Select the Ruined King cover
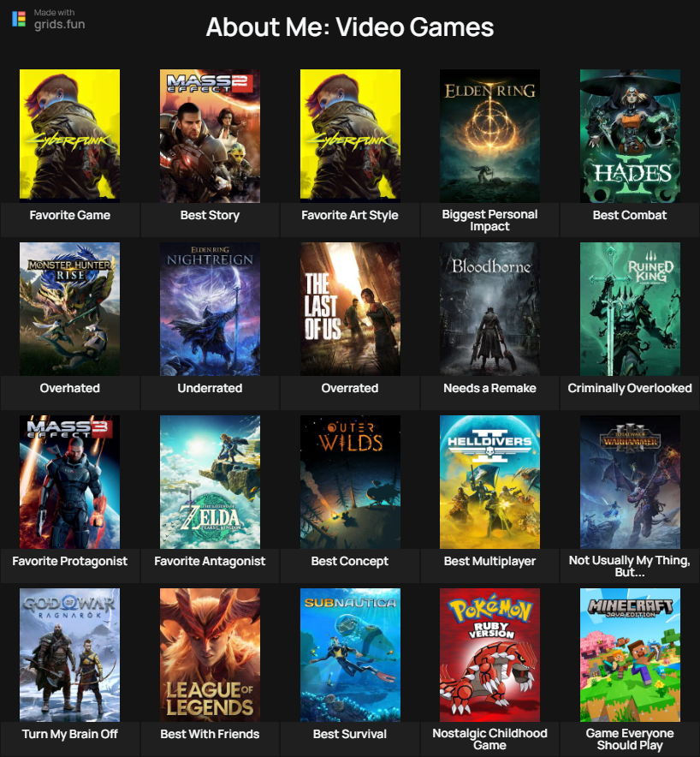Screen dimensions: 700x757 630,309
